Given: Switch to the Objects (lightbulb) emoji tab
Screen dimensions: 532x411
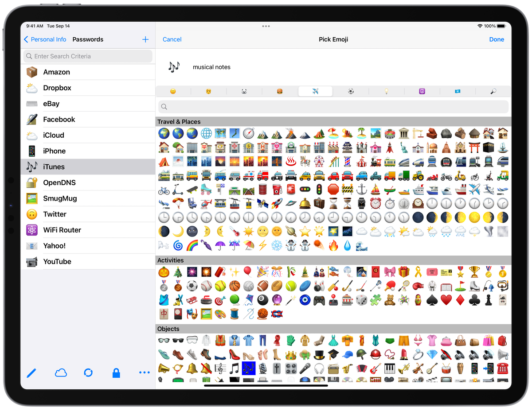Looking at the screenshot, I should [387, 91].
